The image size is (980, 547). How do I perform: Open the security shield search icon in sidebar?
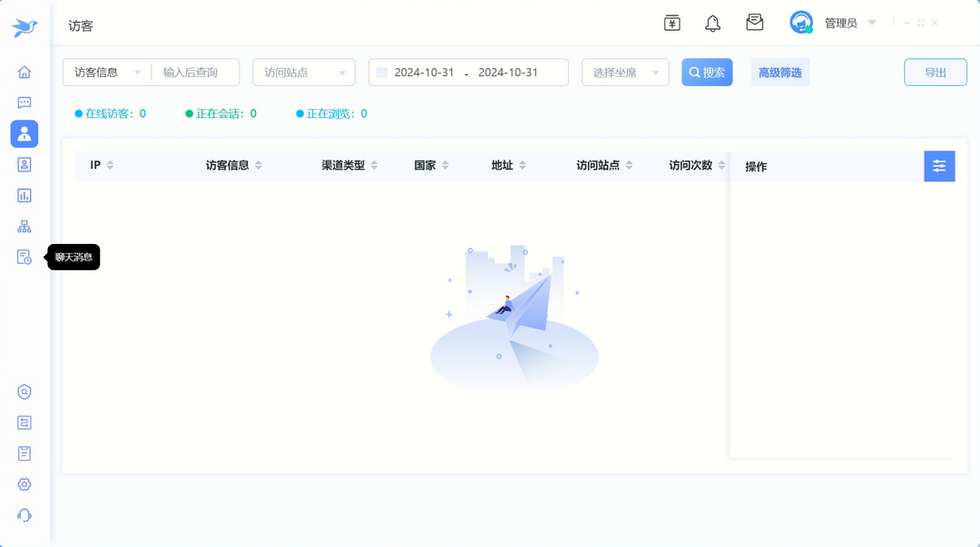pos(24,391)
